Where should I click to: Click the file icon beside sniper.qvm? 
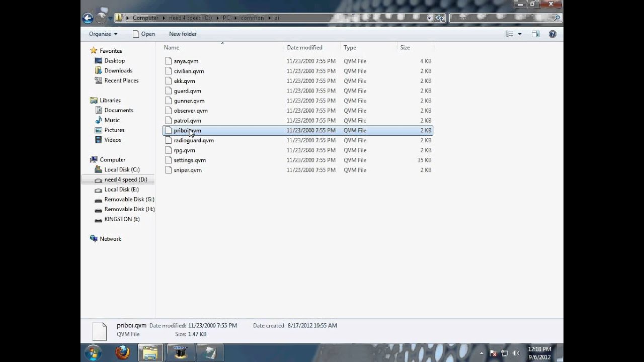pos(169,170)
